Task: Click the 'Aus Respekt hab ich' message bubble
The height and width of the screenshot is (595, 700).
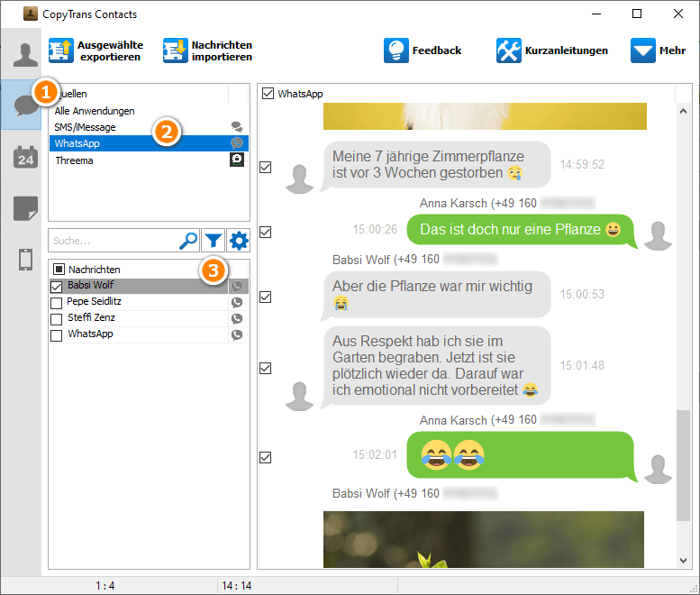Action: tap(436, 366)
